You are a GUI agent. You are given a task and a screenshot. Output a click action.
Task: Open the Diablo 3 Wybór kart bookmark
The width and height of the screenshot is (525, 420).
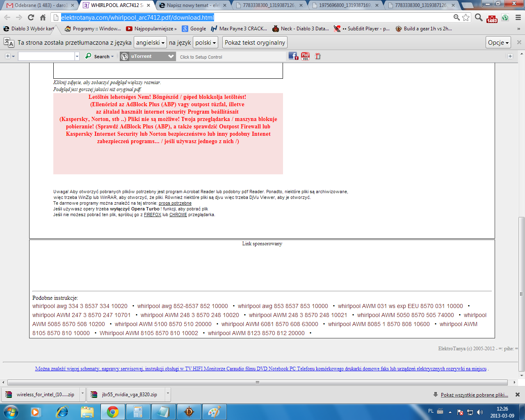coord(29,29)
